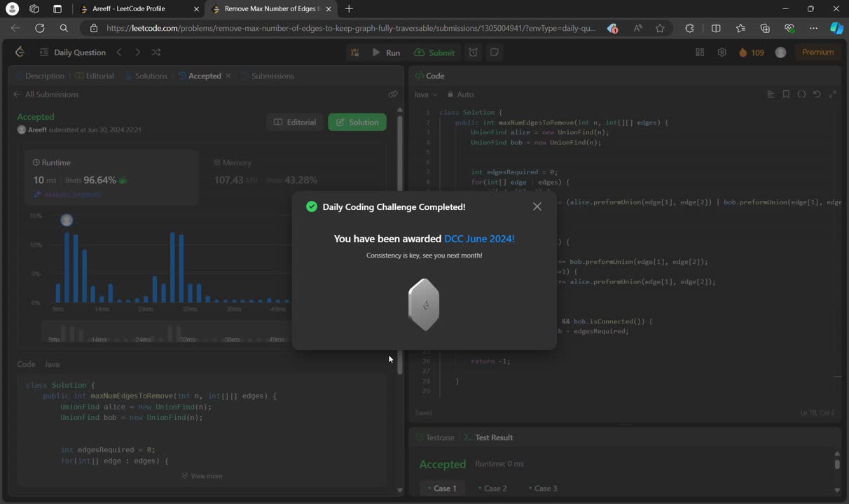Open Areeff's profile link in submission info
The width and height of the screenshot is (849, 504).
click(39, 129)
